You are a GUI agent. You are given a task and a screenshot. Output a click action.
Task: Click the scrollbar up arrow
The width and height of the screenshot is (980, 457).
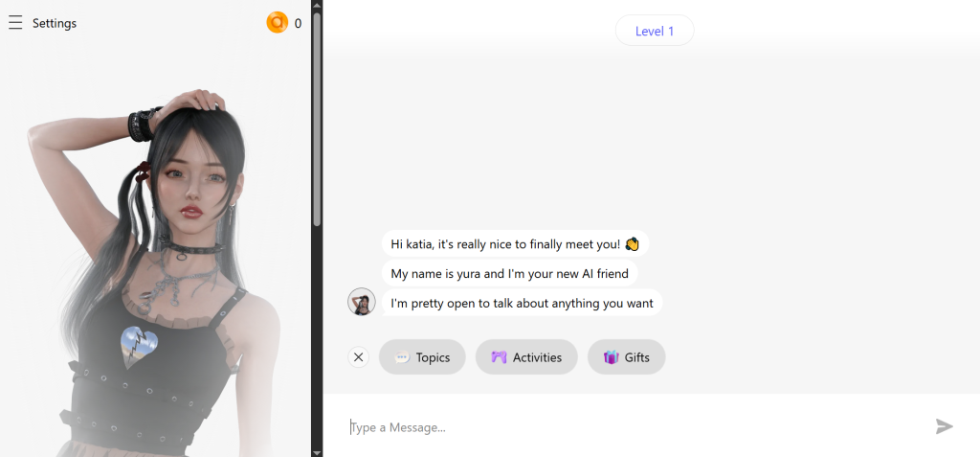(317, 5)
